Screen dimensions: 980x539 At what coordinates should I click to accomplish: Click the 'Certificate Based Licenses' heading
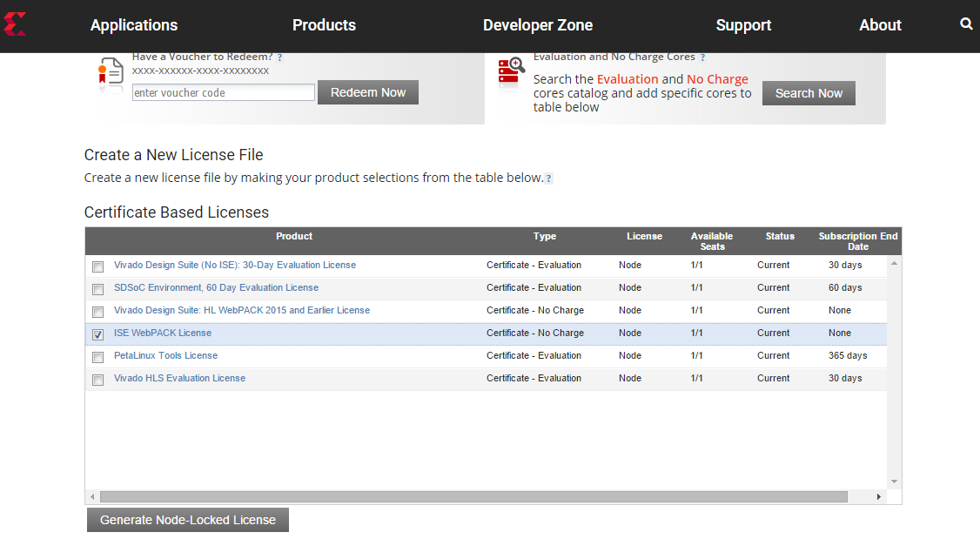click(177, 212)
